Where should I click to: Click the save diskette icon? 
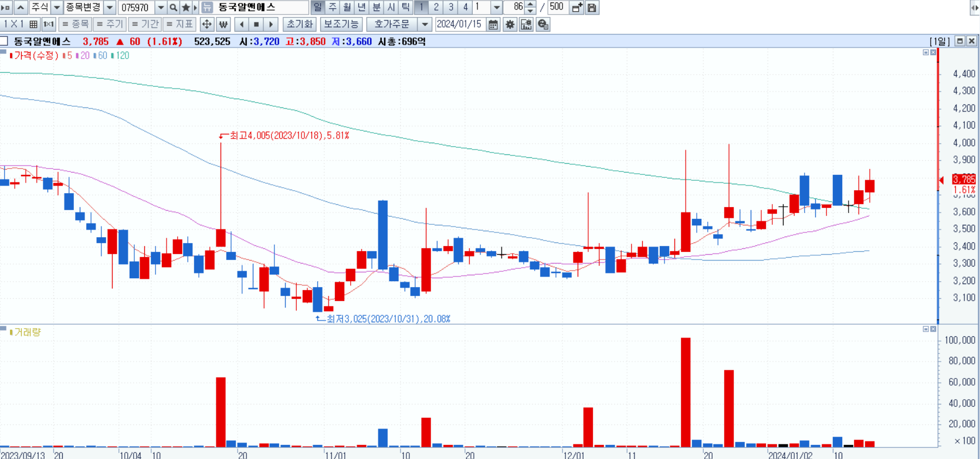pyautogui.click(x=592, y=8)
